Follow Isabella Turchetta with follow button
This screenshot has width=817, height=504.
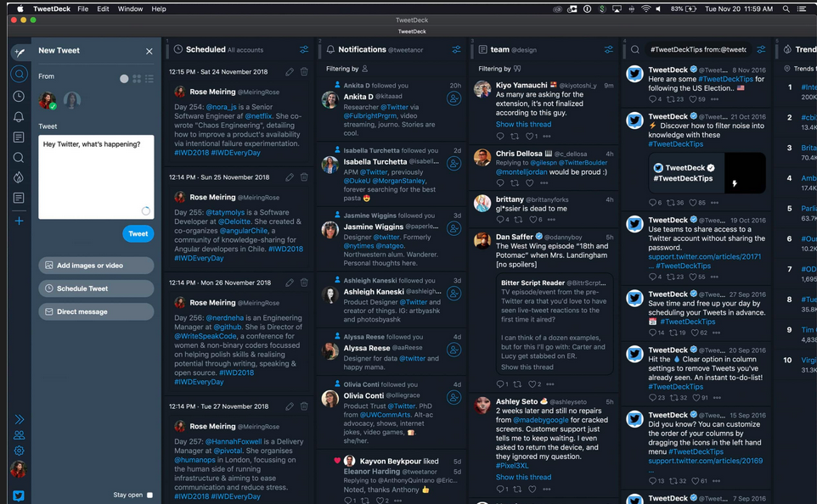(x=454, y=164)
